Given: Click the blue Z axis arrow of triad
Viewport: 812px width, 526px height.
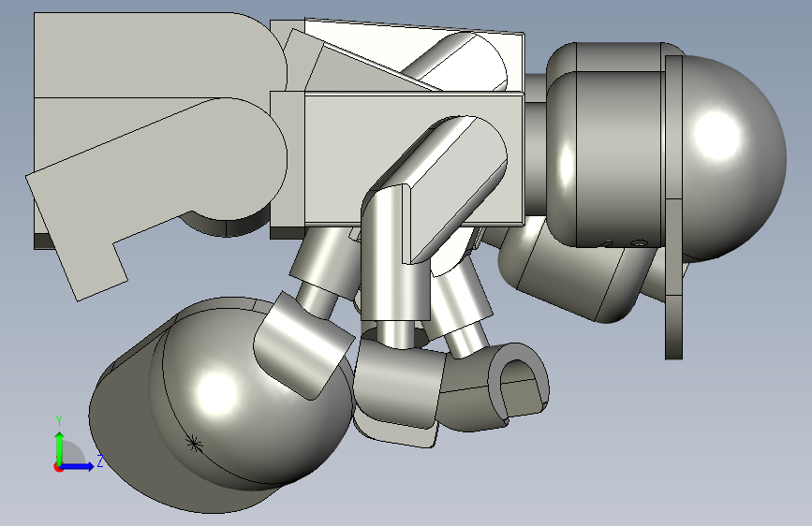Looking at the screenshot, I should point(77,466).
